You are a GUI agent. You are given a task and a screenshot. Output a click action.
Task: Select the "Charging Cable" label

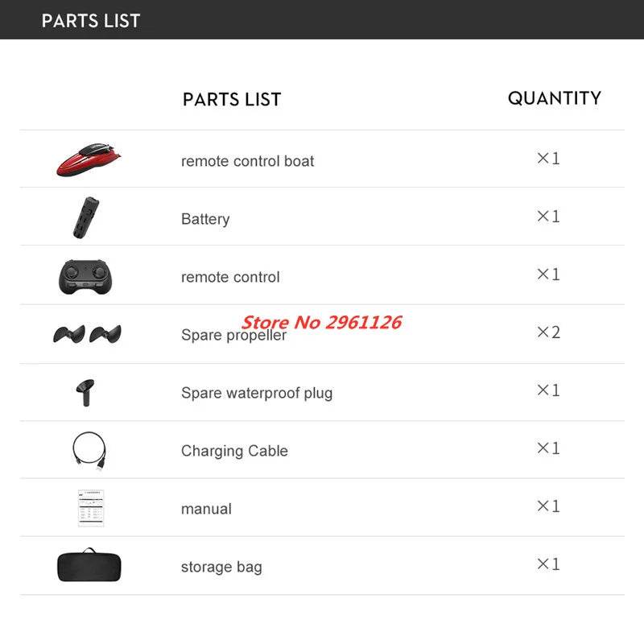pyautogui.click(x=234, y=451)
